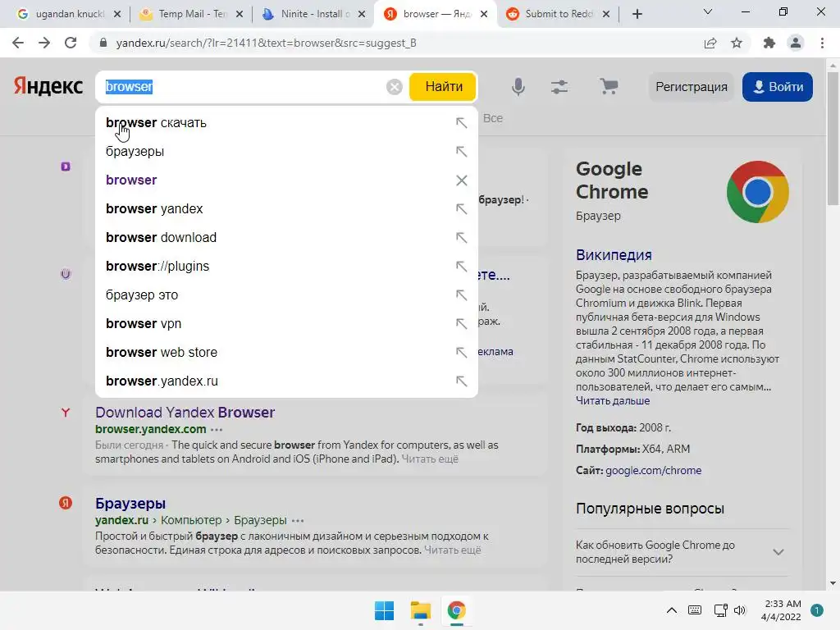The width and height of the screenshot is (840, 630).
Task: Close the Temp Mail tab
Action: point(240,14)
